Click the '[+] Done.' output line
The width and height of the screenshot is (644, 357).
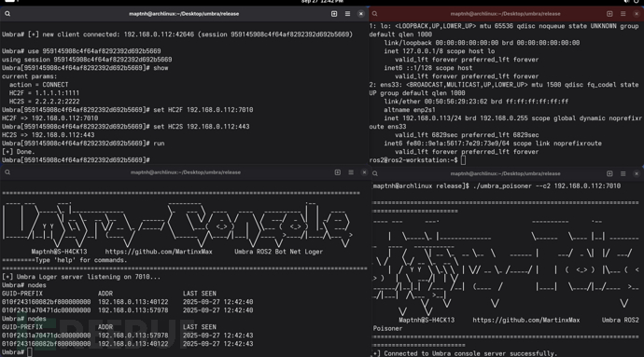(19, 152)
